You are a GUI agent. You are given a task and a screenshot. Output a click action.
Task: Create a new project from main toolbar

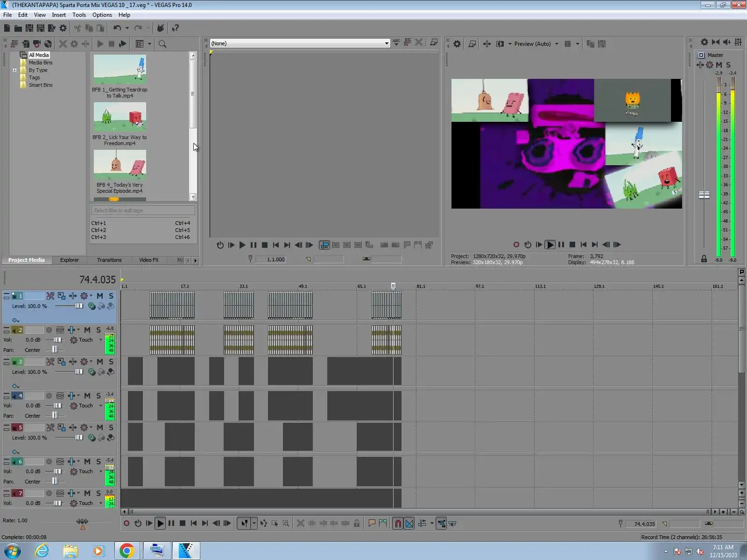click(x=7, y=28)
